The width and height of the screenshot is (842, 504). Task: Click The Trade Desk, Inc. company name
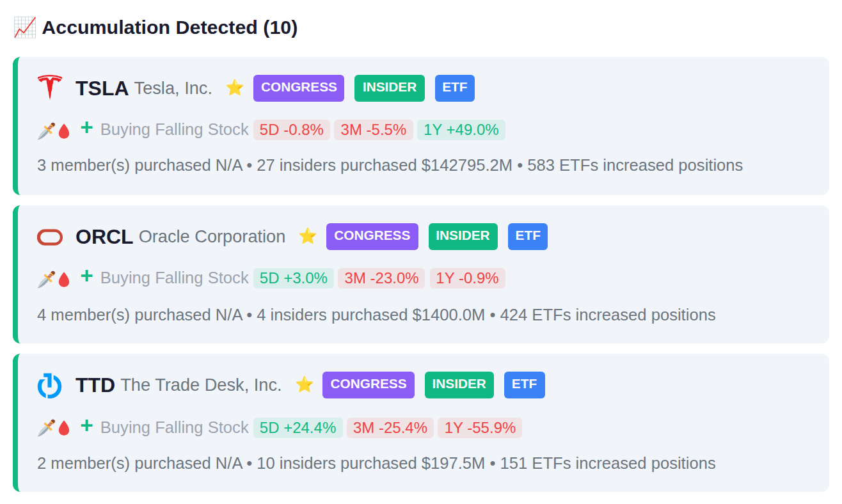coord(201,385)
